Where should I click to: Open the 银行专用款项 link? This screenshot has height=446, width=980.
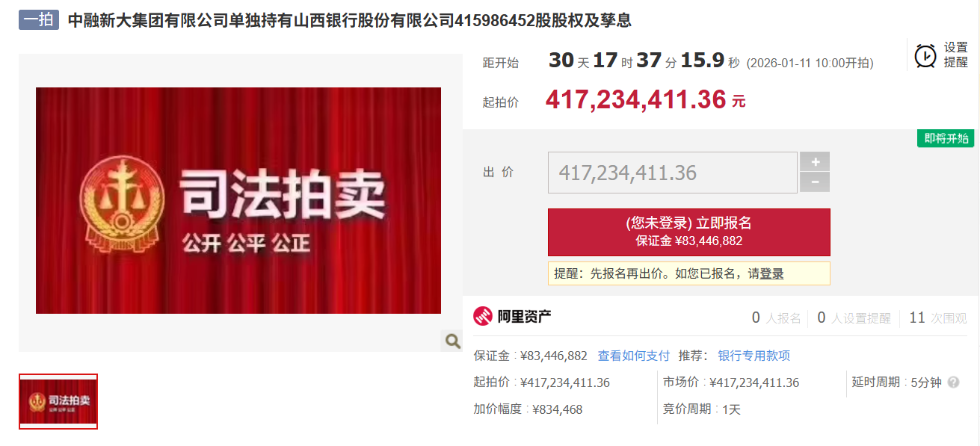click(754, 356)
